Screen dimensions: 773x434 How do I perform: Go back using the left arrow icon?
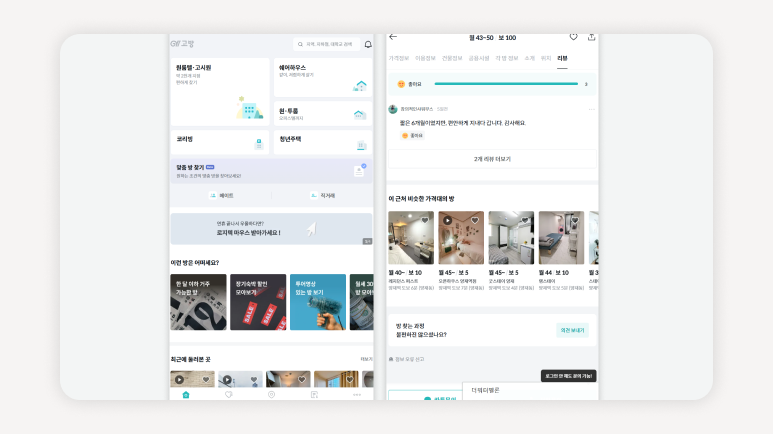(x=393, y=37)
